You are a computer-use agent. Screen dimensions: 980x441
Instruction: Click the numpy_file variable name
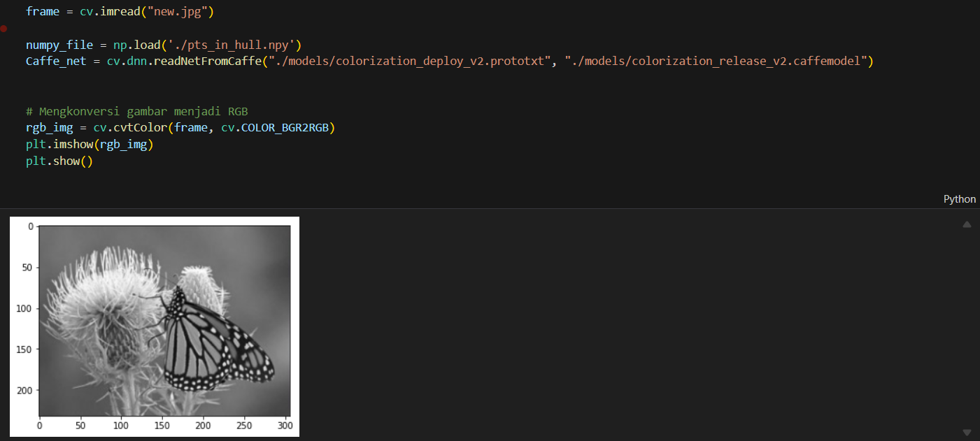59,45
